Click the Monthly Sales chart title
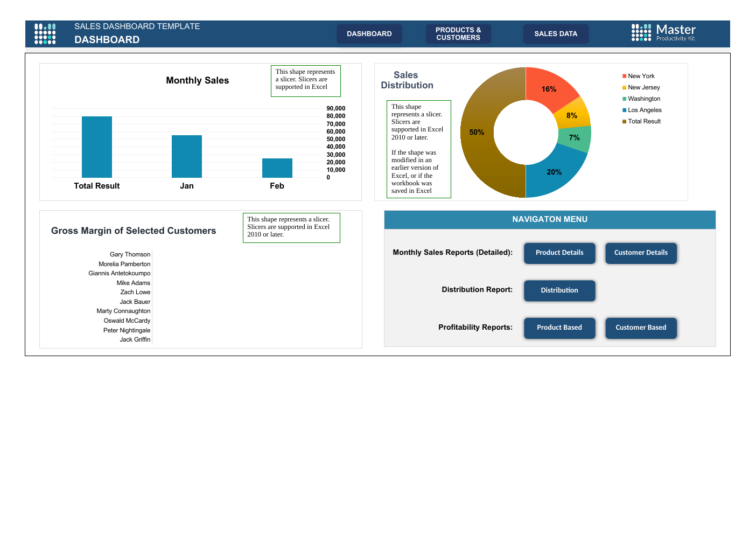Image resolution: width=756 pixels, height=535 pixels. click(198, 80)
